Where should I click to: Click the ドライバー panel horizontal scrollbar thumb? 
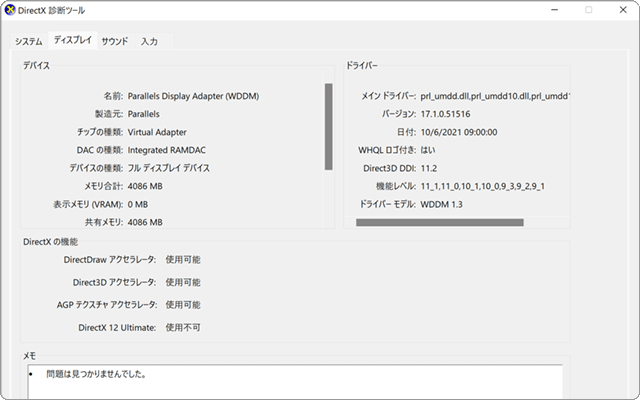tap(440, 222)
